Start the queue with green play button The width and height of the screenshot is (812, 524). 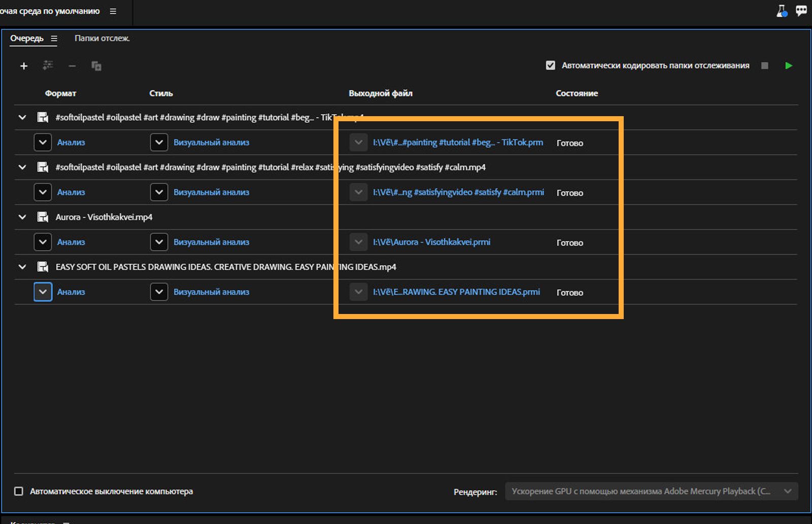(788, 65)
